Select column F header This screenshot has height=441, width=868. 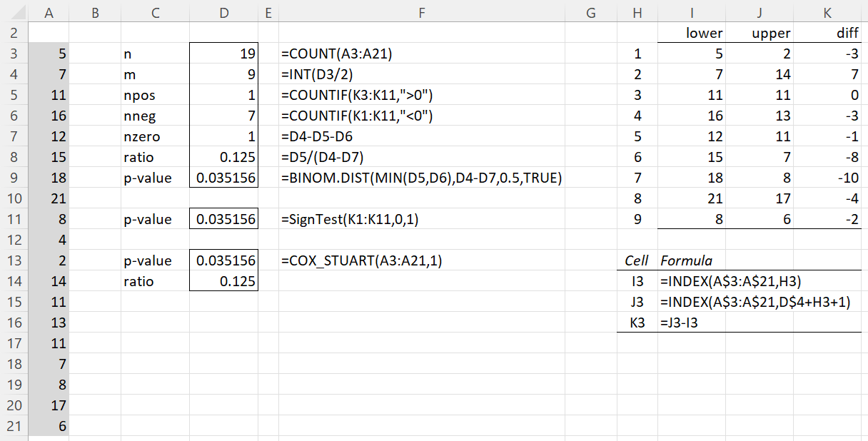[x=421, y=11]
